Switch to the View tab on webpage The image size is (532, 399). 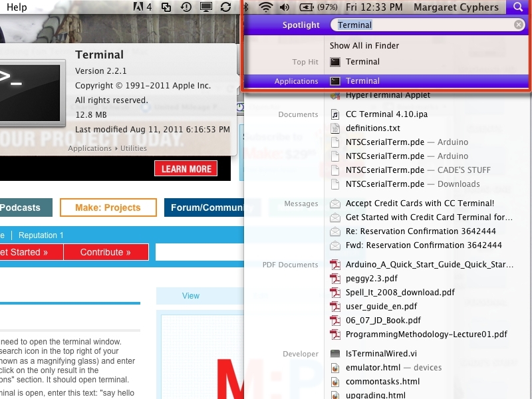pyautogui.click(x=191, y=296)
